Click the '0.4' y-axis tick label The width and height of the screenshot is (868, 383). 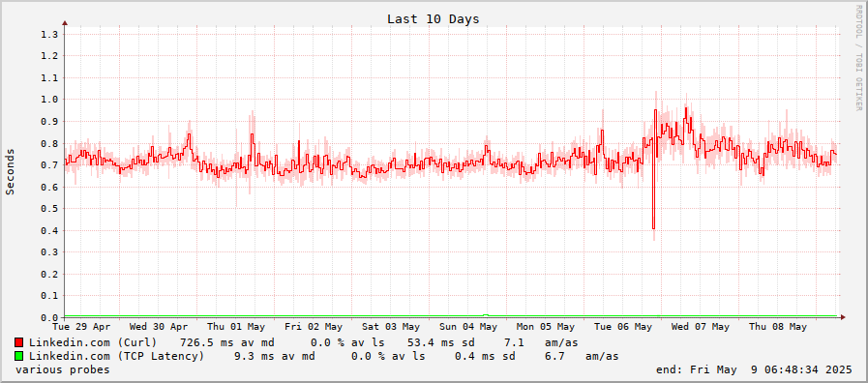point(49,230)
